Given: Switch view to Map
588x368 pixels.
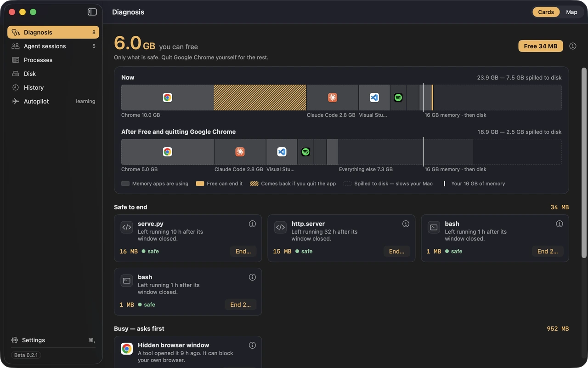Looking at the screenshot, I should [x=571, y=12].
